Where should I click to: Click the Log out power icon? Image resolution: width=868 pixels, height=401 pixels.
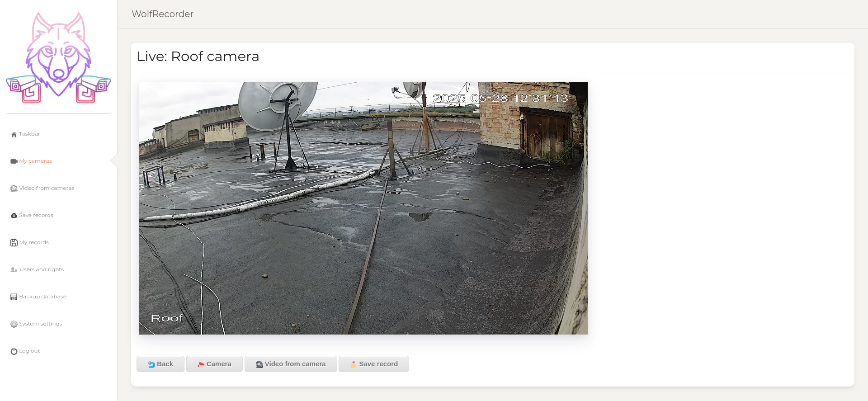tap(14, 351)
